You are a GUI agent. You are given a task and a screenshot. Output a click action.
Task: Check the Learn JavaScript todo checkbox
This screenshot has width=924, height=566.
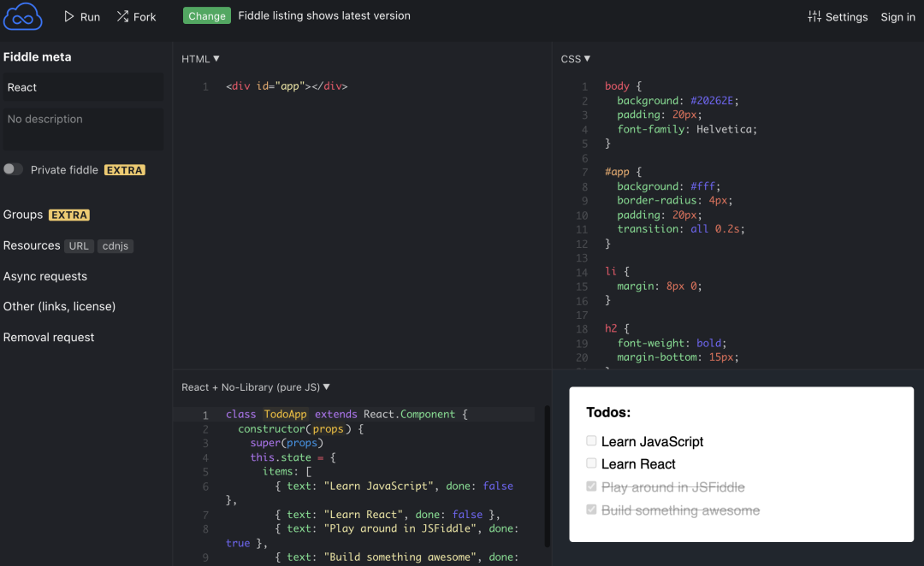click(x=591, y=441)
